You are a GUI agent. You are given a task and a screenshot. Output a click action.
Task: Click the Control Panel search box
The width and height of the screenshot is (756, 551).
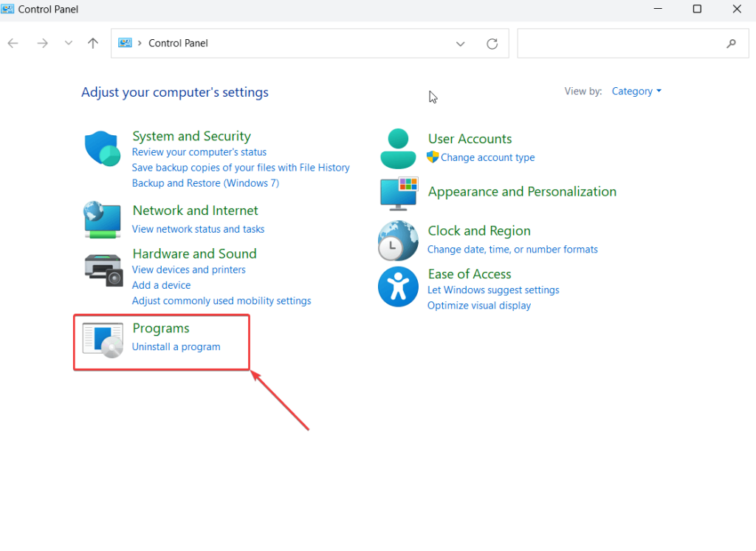tap(620, 44)
